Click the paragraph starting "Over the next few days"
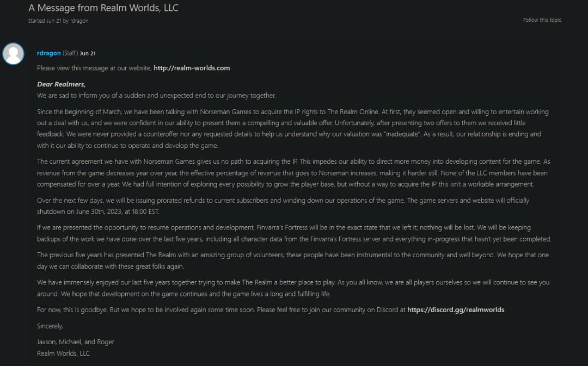Image resolution: width=588 pixels, height=366 pixels. point(283,206)
